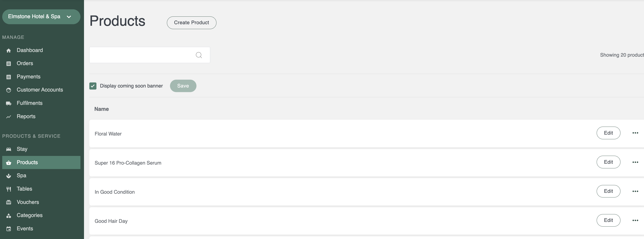The width and height of the screenshot is (644, 239).
Task: Click the Customer Accounts face icon
Action: point(9,90)
